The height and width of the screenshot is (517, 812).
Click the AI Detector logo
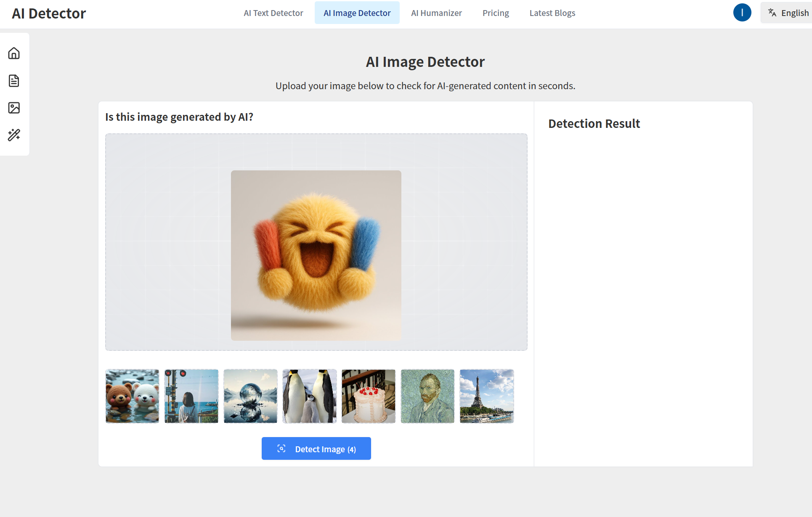[49, 13]
